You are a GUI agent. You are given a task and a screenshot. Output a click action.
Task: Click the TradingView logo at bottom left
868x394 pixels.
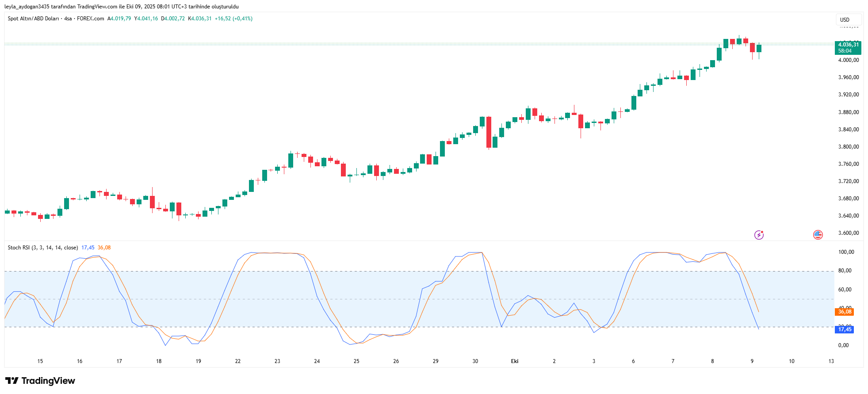40,381
